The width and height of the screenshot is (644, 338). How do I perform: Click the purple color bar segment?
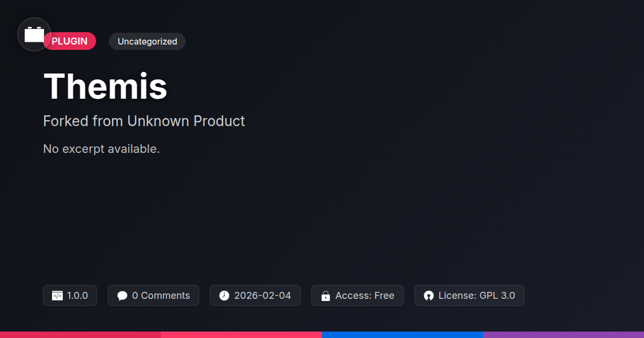[x=563, y=335]
